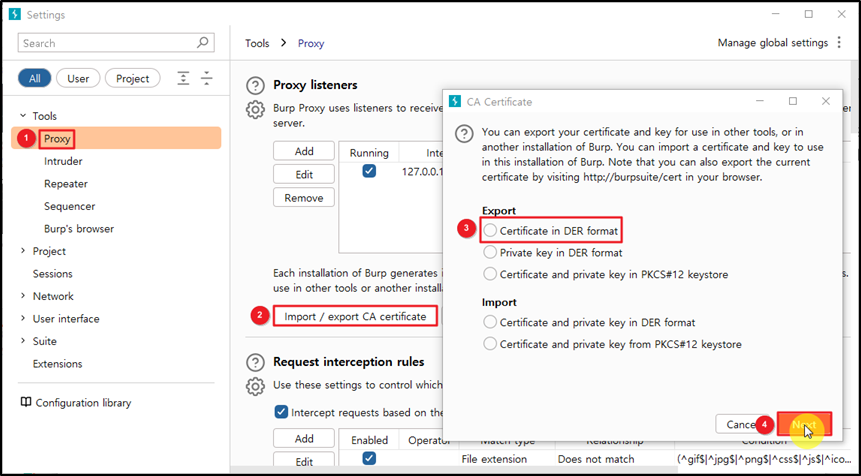Click the Operator column header
Screen dimensions: 861x476
pyautogui.click(x=429, y=440)
